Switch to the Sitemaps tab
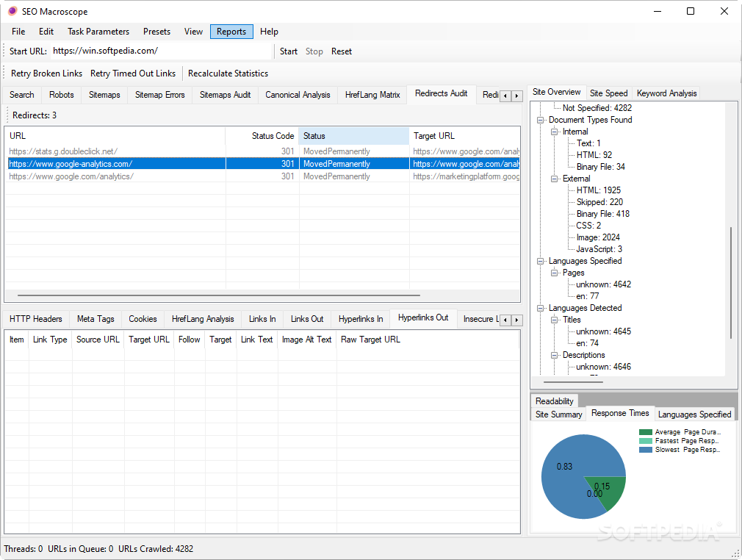The width and height of the screenshot is (742, 560). click(104, 95)
